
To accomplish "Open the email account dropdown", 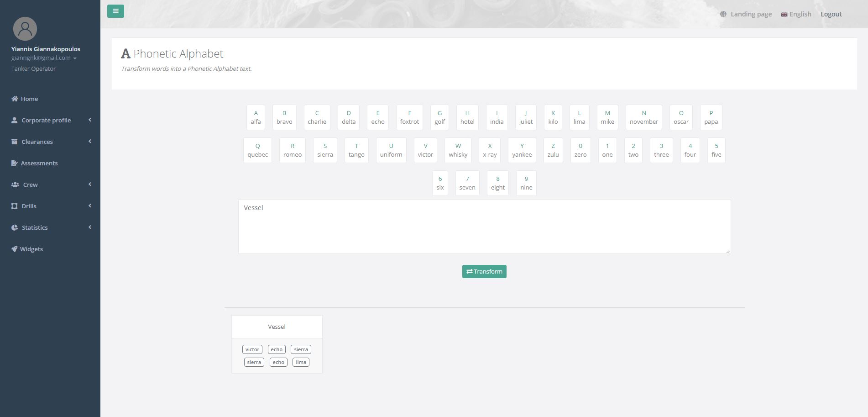I will coord(44,58).
